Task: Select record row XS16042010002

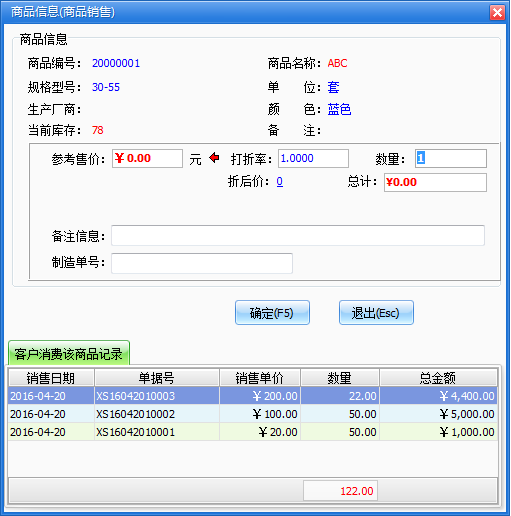Action: pyautogui.click(x=253, y=414)
